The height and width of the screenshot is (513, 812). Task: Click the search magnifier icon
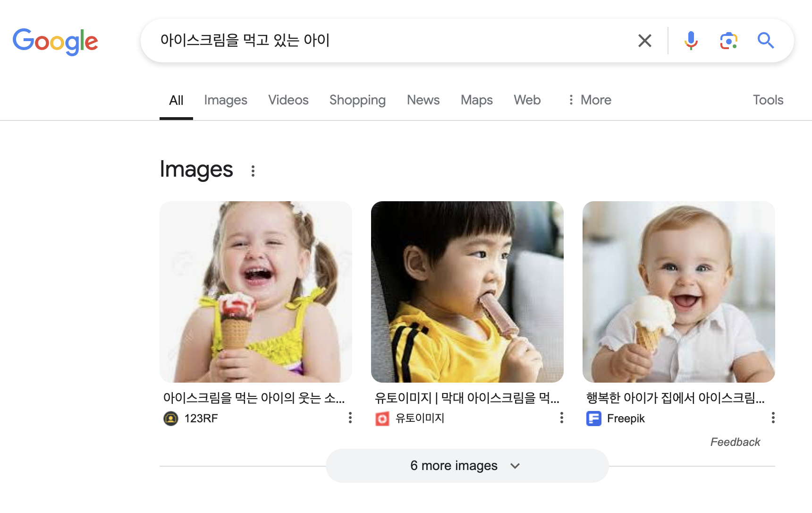(766, 41)
